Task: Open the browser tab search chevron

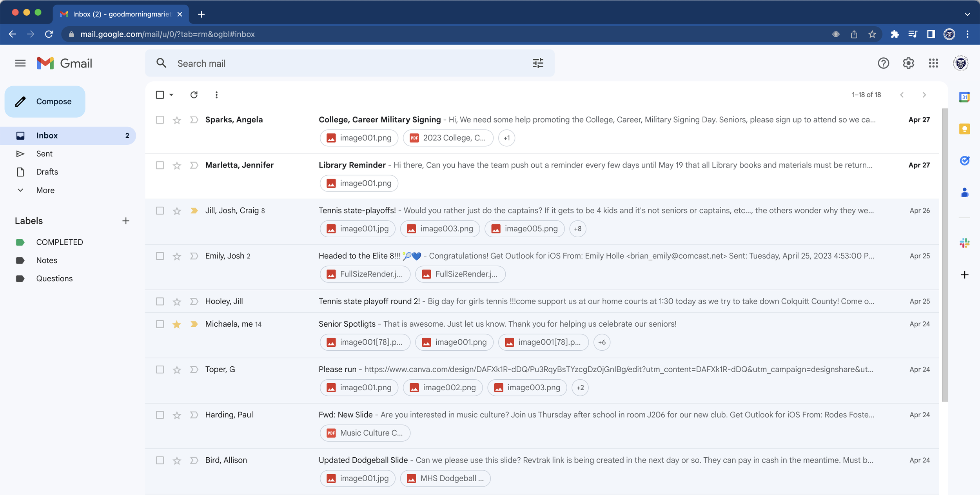Action: pyautogui.click(x=967, y=14)
